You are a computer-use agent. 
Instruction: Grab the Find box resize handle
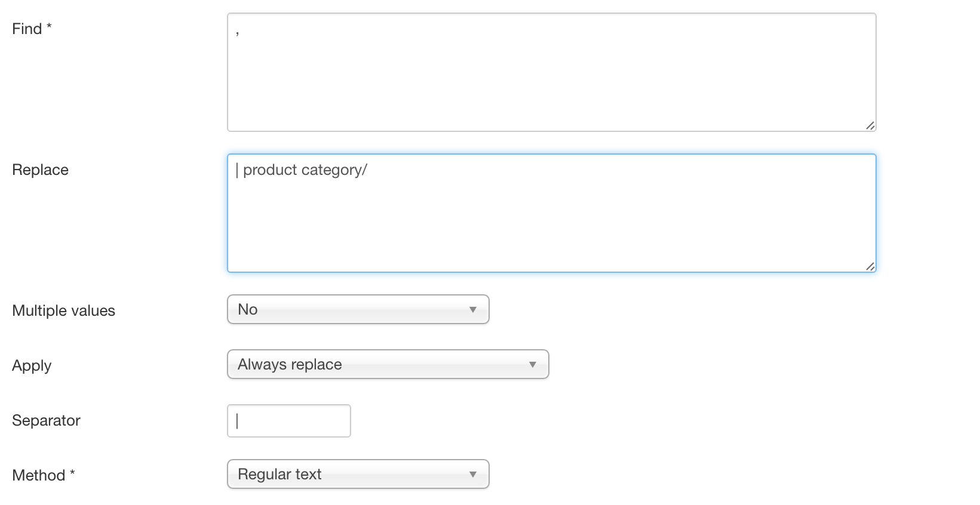(870, 125)
